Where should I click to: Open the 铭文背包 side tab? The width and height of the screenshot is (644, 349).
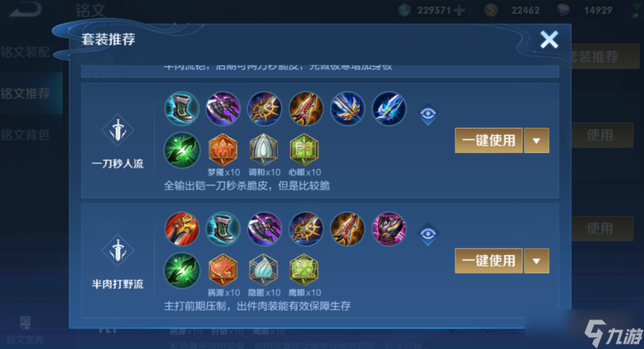(25, 135)
